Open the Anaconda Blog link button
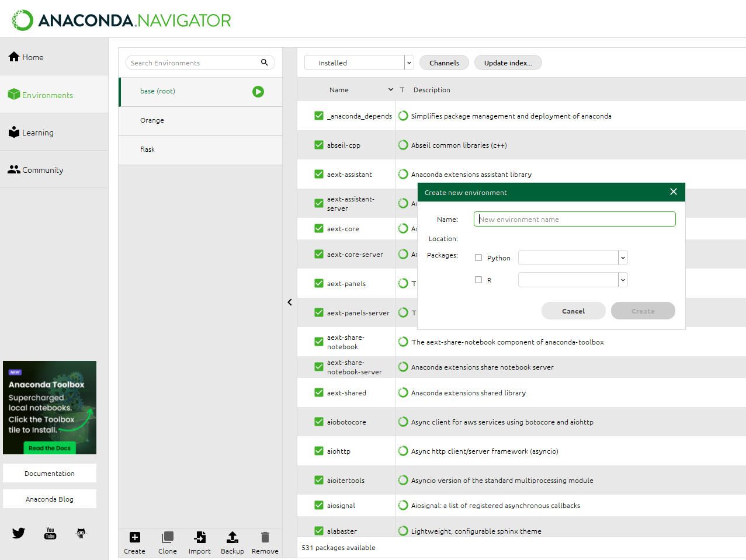 click(50, 499)
